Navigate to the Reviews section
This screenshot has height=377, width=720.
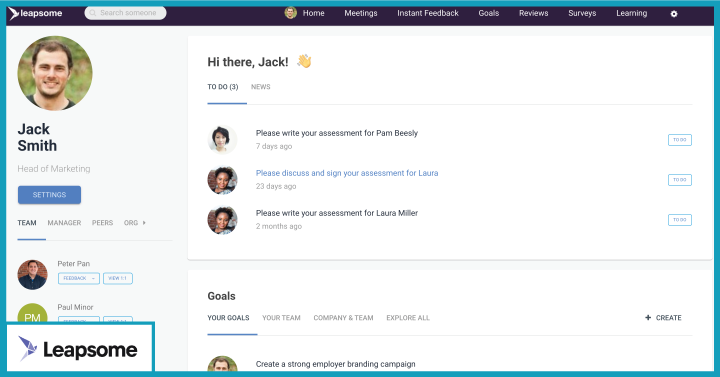point(534,13)
